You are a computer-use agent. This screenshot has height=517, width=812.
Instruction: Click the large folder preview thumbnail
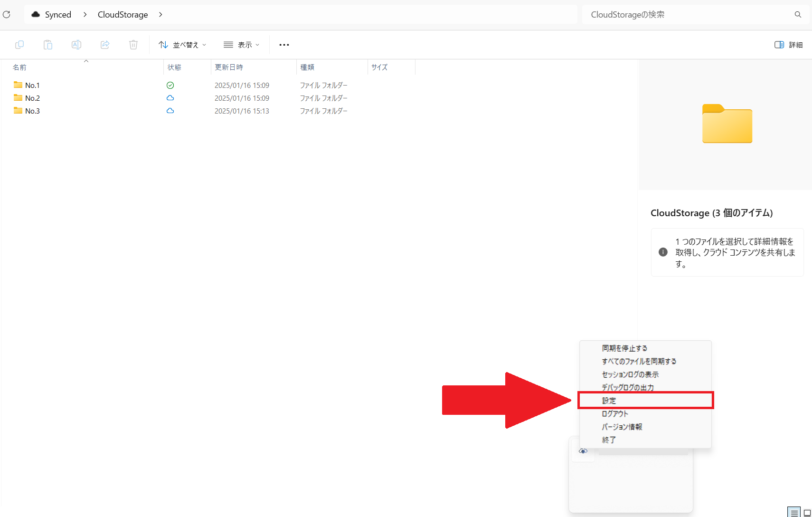click(727, 124)
